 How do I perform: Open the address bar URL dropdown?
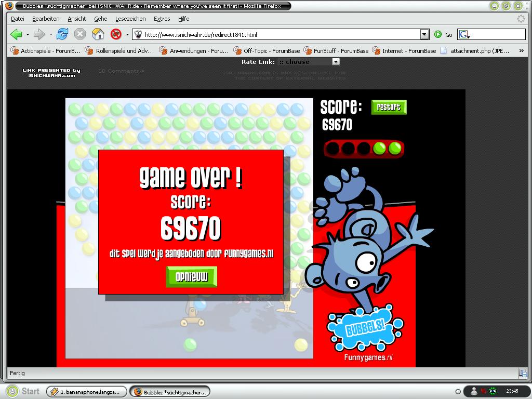pyautogui.click(x=425, y=35)
